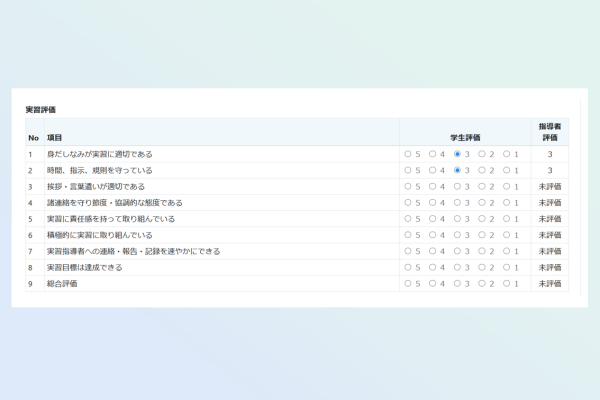Select rating 5 for 身だしなみが実習に適切である

point(408,155)
